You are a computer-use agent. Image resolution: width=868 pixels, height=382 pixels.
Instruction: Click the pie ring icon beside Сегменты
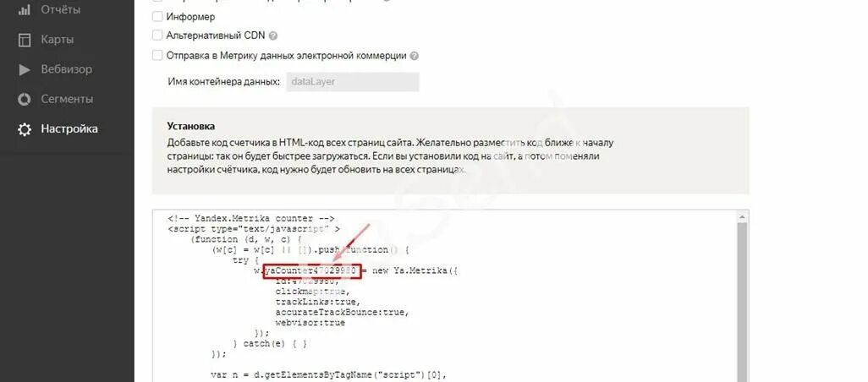pyautogui.click(x=25, y=100)
